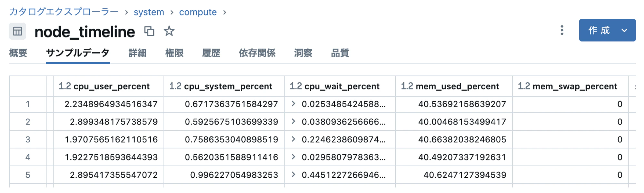Switch to the 概要 tab
Screen dimensions: 644x193
pyautogui.click(x=18, y=53)
